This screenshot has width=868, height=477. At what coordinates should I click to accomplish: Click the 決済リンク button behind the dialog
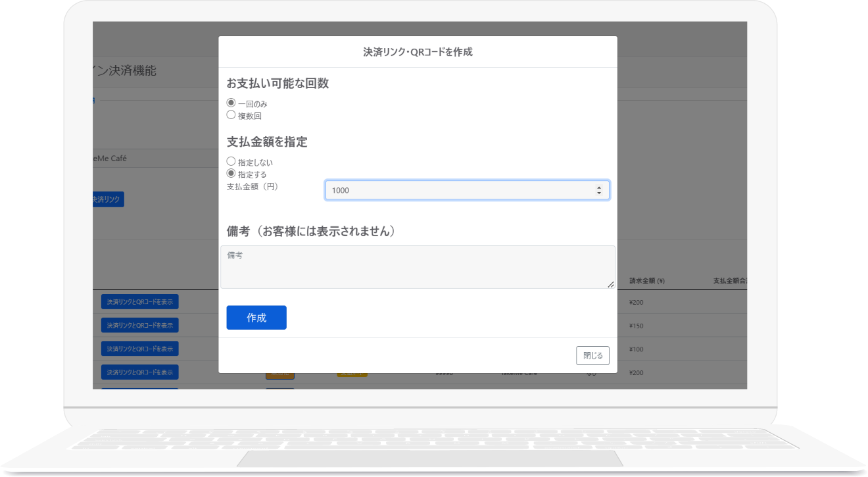coord(107,199)
